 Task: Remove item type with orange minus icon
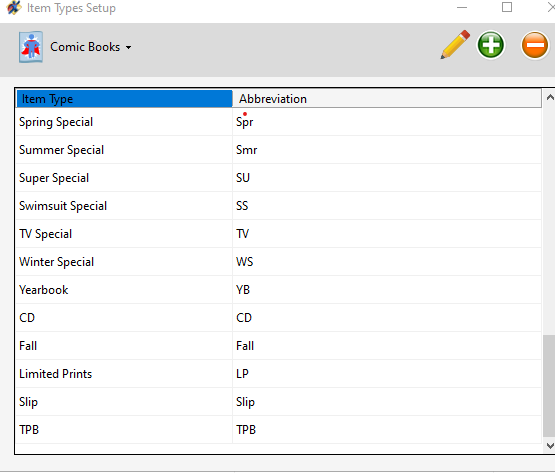click(534, 45)
